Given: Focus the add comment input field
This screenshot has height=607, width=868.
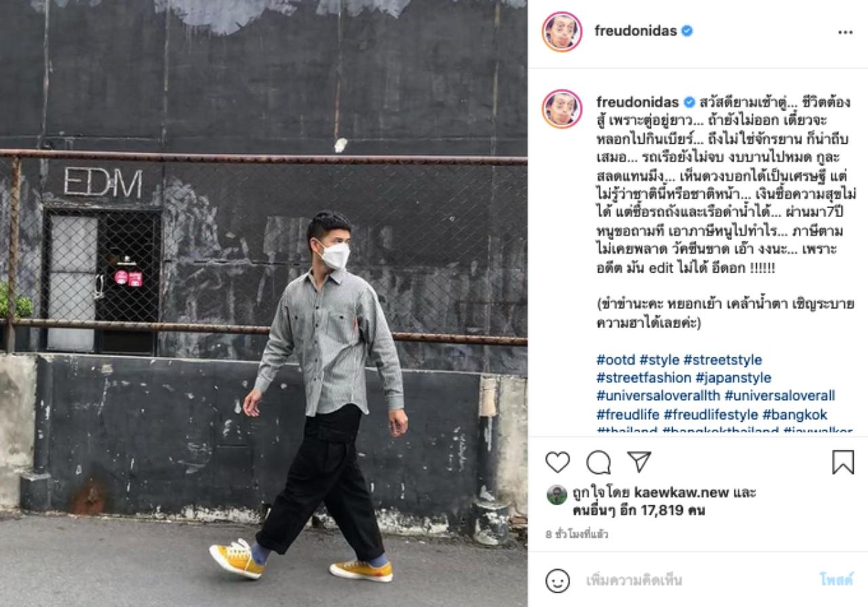Looking at the screenshot, I should pos(695,581).
